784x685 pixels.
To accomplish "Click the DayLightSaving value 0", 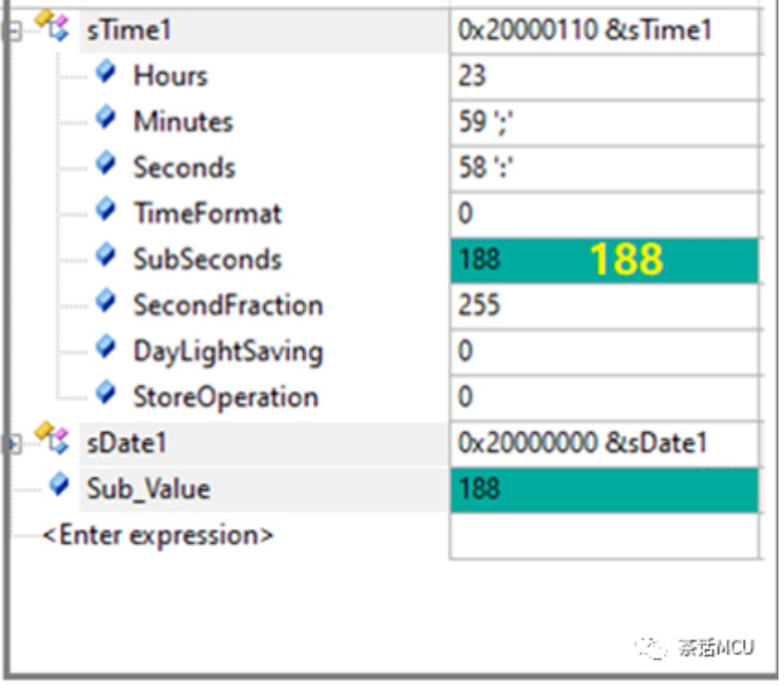I will [x=465, y=352].
